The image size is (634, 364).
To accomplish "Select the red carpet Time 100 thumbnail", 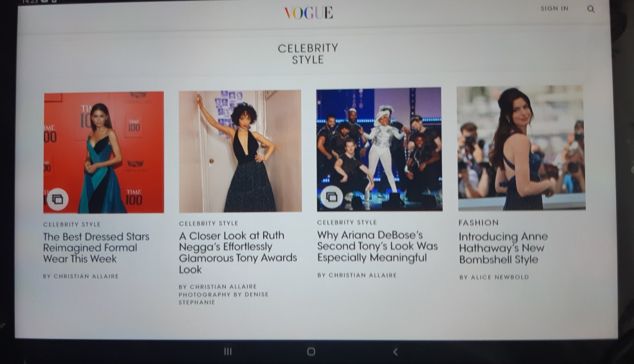I will click(103, 152).
